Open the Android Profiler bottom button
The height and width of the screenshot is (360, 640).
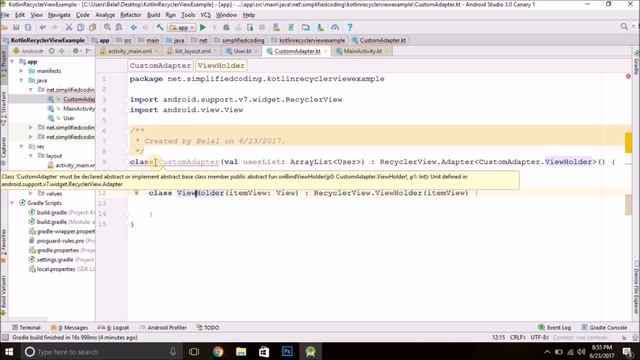(x=163, y=327)
